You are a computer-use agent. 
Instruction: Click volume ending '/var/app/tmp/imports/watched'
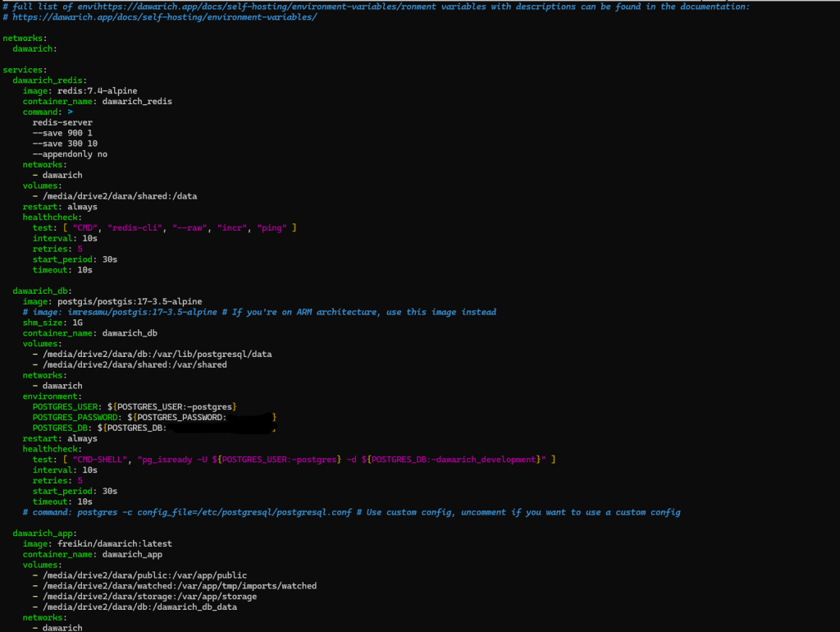180,586
